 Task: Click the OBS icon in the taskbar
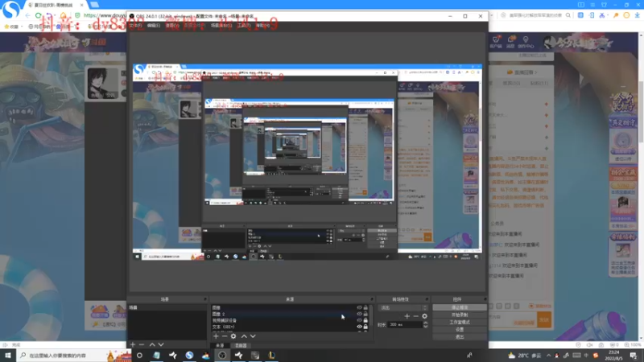tap(222, 355)
